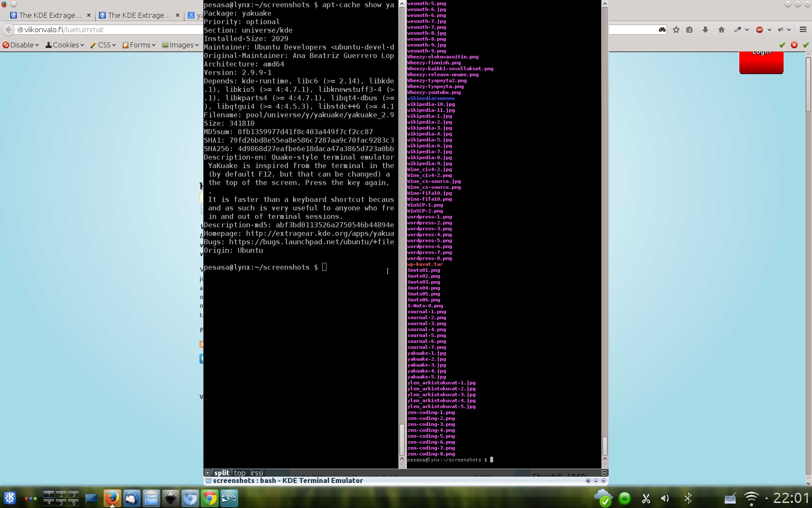Screen dimensions: 812x508
Task: Open the volume control tray icon
Action: [x=665, y=498]
